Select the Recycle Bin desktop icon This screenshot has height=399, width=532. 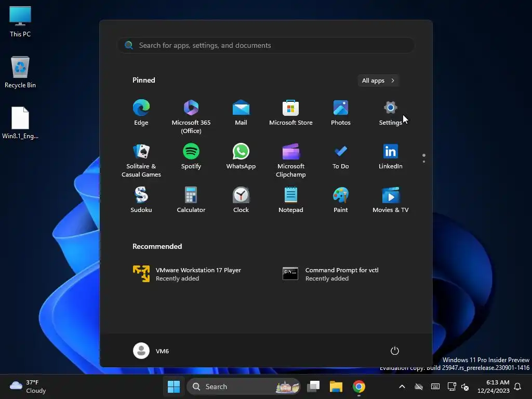pyautogui.click(x=20, y=72)
